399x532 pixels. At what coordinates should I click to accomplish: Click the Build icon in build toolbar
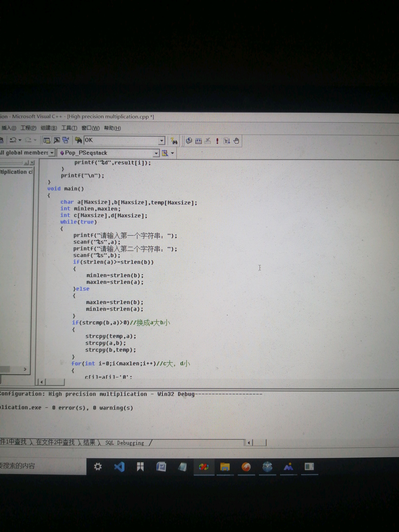pos(198,141)
